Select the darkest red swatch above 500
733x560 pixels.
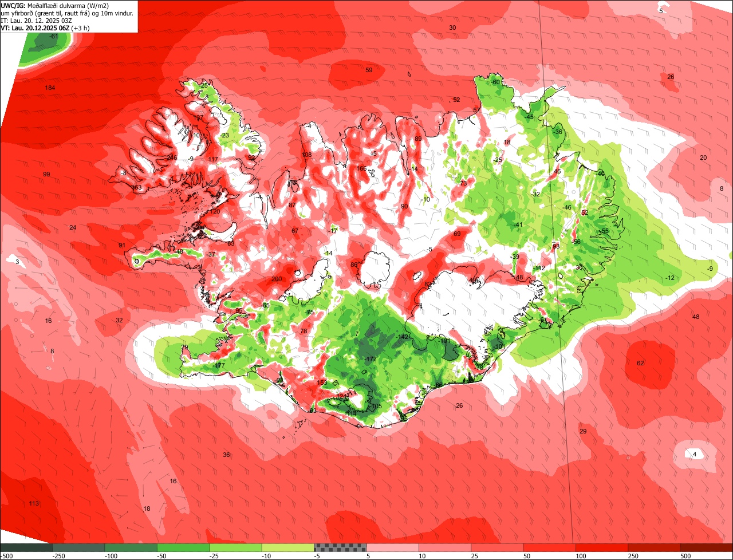(707, 547)
